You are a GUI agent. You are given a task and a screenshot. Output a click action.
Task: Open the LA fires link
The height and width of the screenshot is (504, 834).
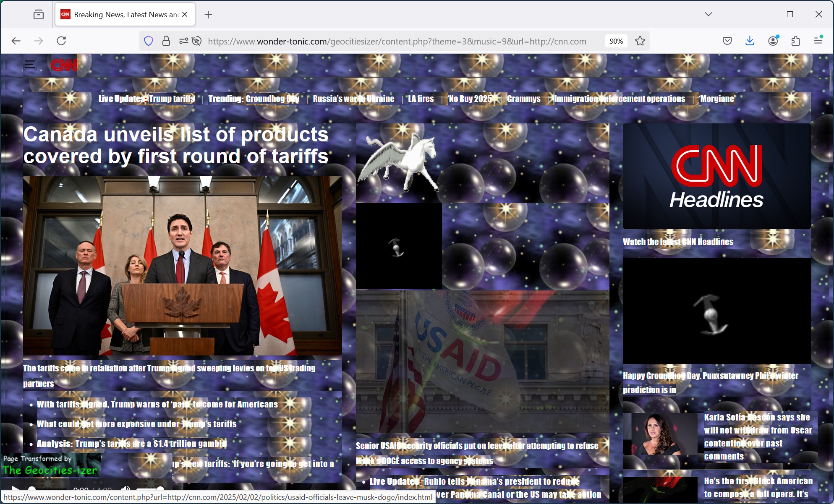(x=421, y=99)
